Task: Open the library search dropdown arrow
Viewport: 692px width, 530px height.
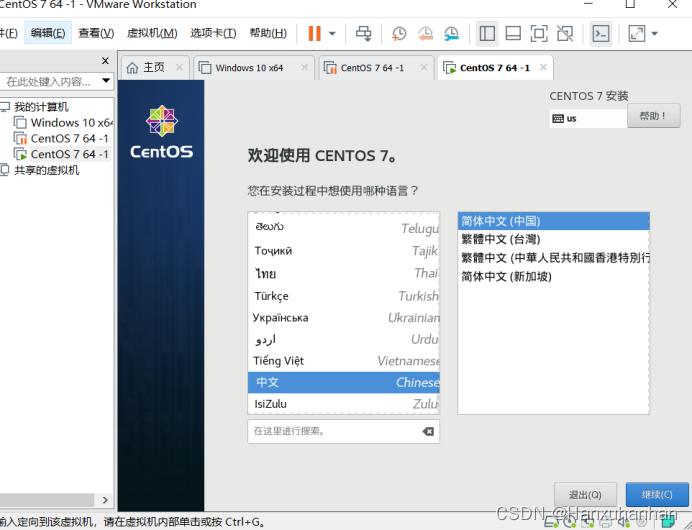Action: coord(106,81)
